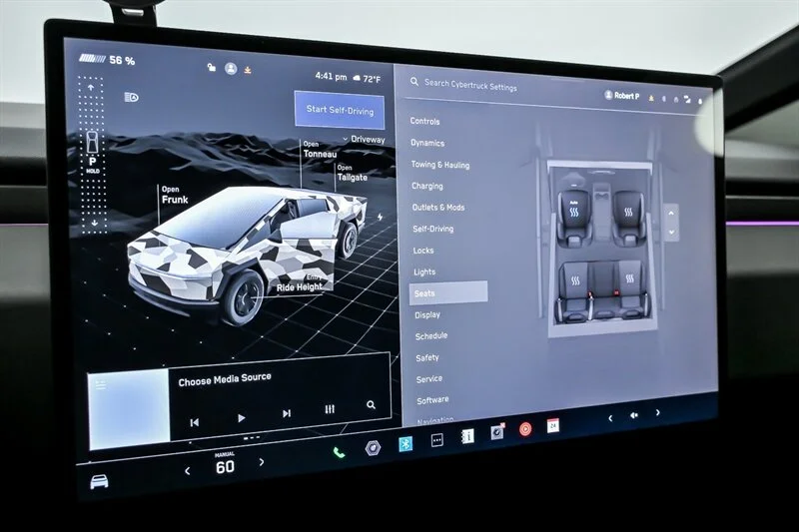
Task: Open the Robert P profile
Action: (x=621, y=95)
